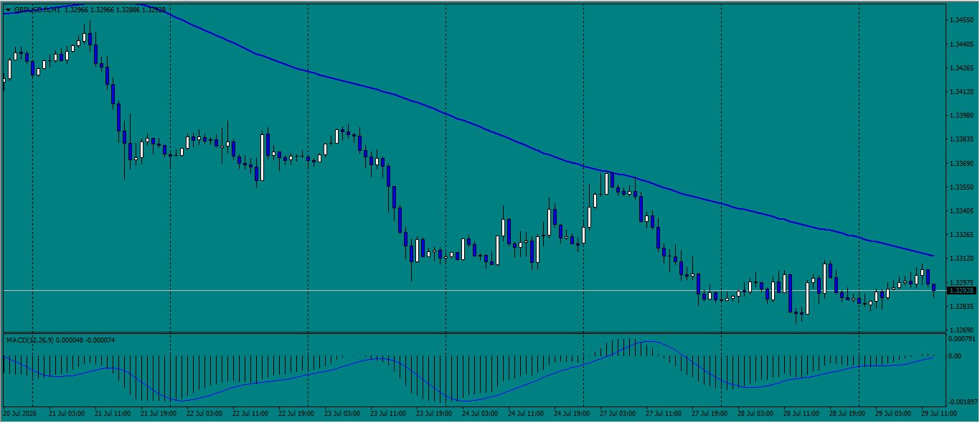Select the 23 Jul 11:00 time label
This screenshot has height=423, width=980.
[387, 414]
